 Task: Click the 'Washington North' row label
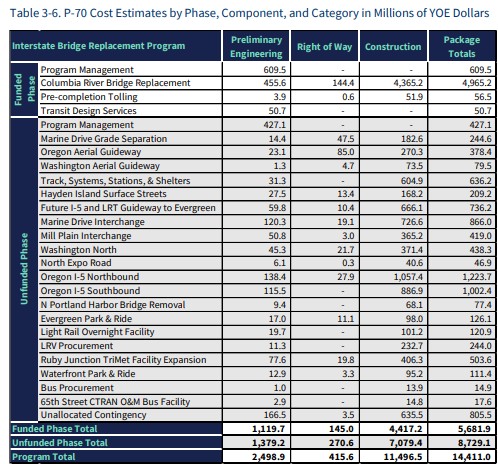[78, 250]
